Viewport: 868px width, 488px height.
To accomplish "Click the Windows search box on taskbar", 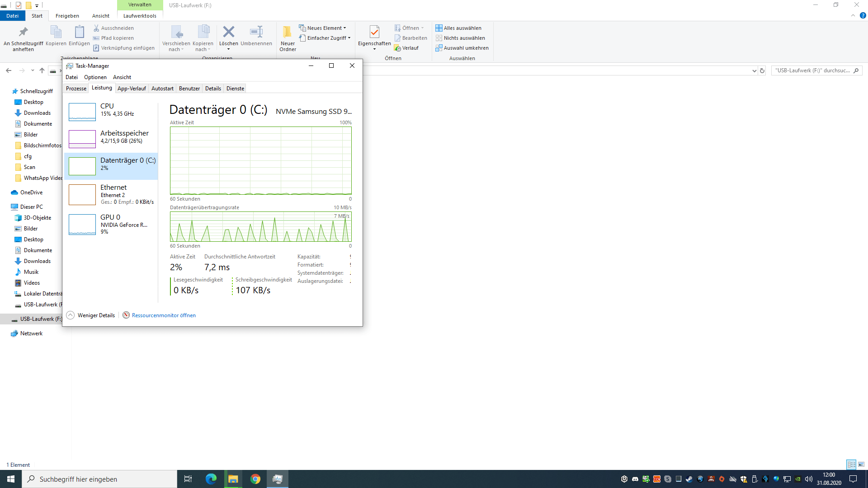I will pyautogui.click(x=99, y=479).
